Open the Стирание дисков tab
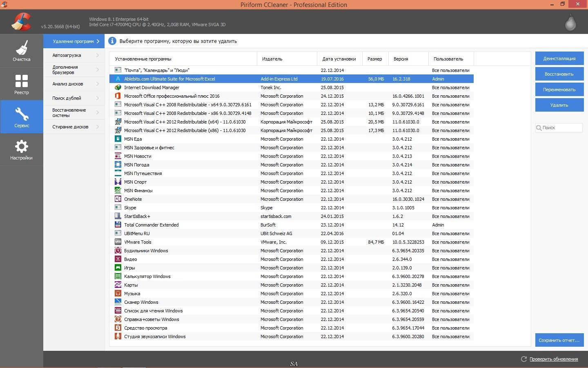 coord(74,127)
